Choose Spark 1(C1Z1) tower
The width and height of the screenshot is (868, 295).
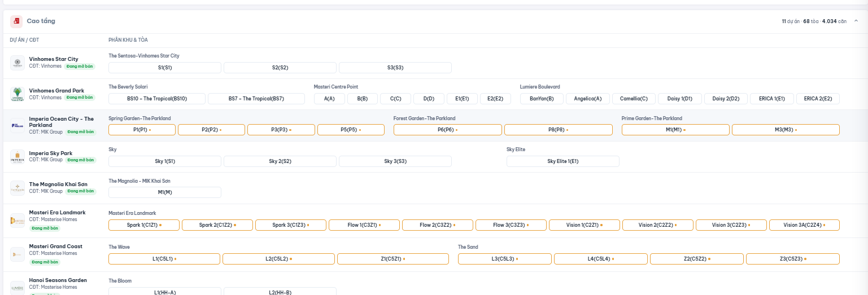coord(144,225)
